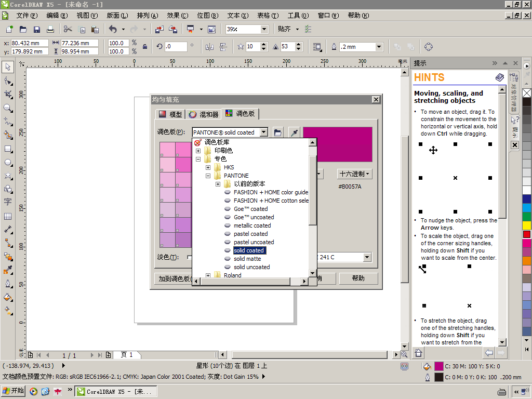Select solid uncoated palette
Image resolution: width=532 pixels, height=399 pixels.
252,267
